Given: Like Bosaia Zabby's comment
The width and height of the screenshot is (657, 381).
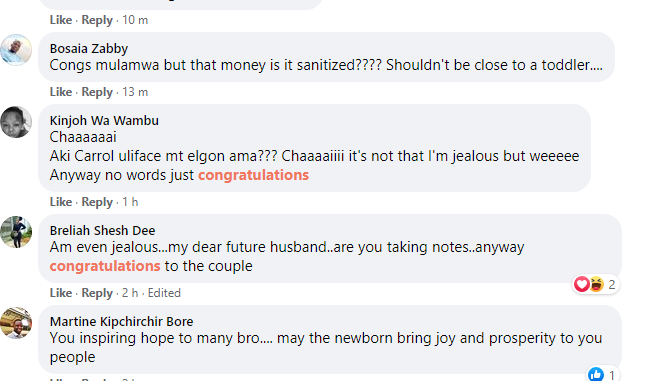Looking at the screenshot, I should click(61, 92).
